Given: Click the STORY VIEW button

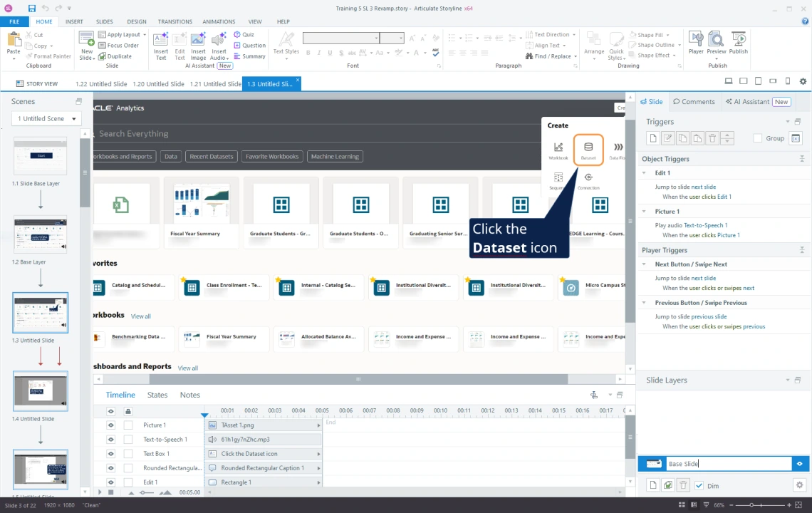Looking at the screenshot, I should [37, 83].
